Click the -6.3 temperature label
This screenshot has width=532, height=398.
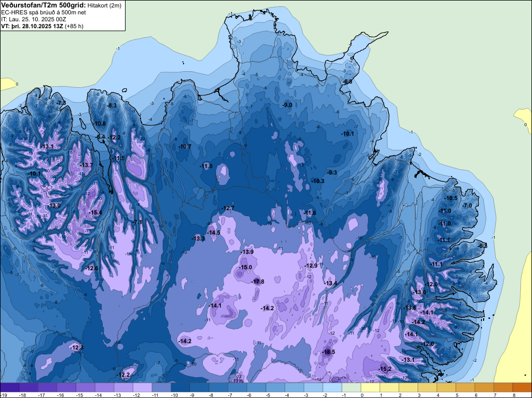coord(483,246)
